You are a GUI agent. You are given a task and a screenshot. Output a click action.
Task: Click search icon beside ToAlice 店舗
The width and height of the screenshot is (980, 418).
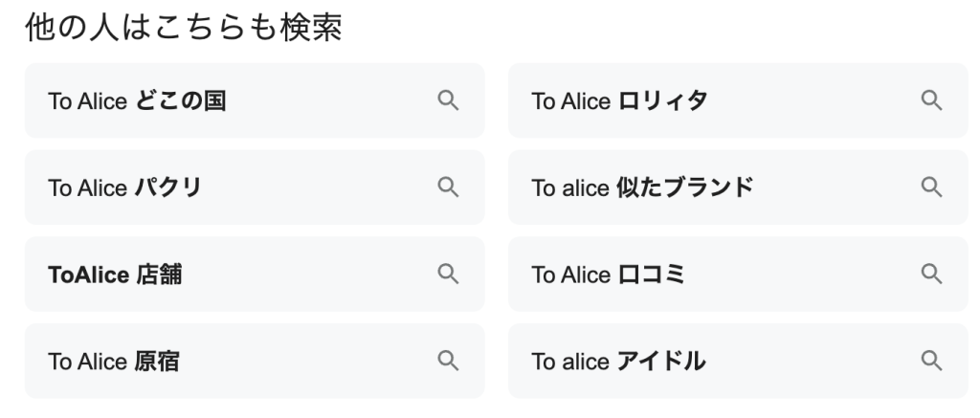pos(448,275)
